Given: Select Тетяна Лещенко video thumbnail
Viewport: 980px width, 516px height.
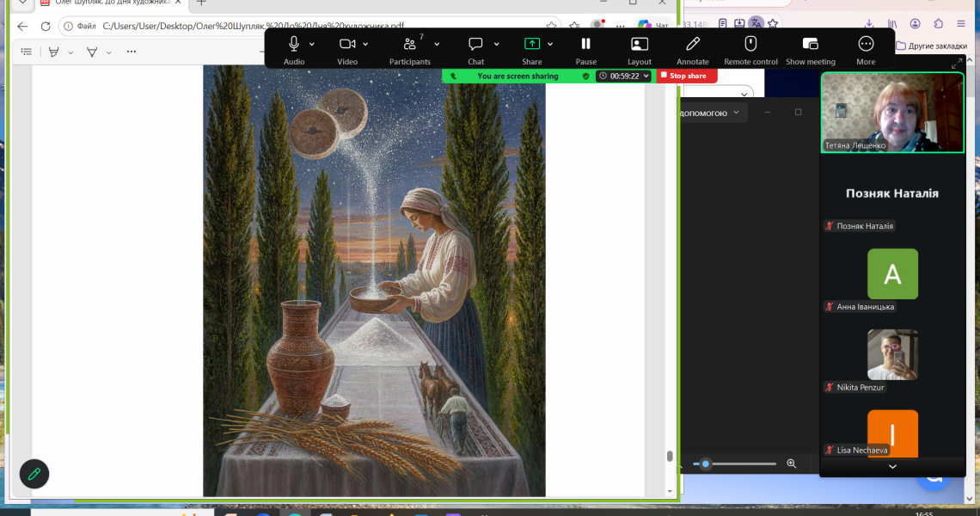Looking at the screenshot, I should [892, 113].
